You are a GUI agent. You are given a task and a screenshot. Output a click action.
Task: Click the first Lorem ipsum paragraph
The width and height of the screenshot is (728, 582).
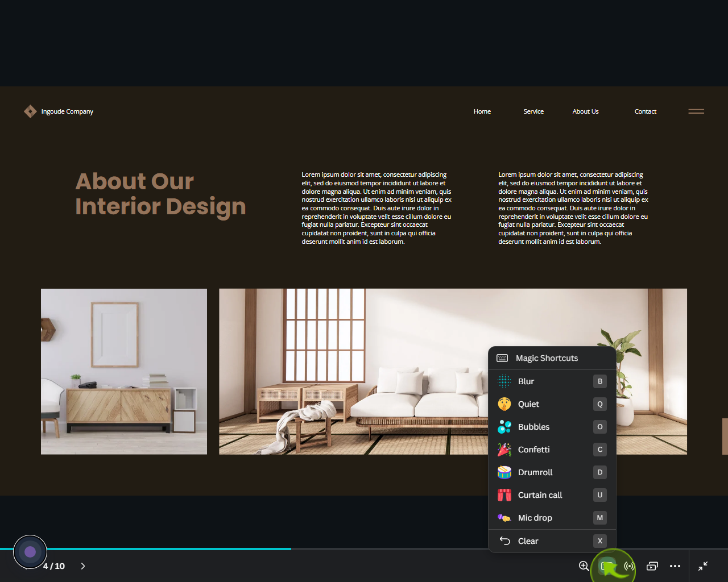[377, 208]
